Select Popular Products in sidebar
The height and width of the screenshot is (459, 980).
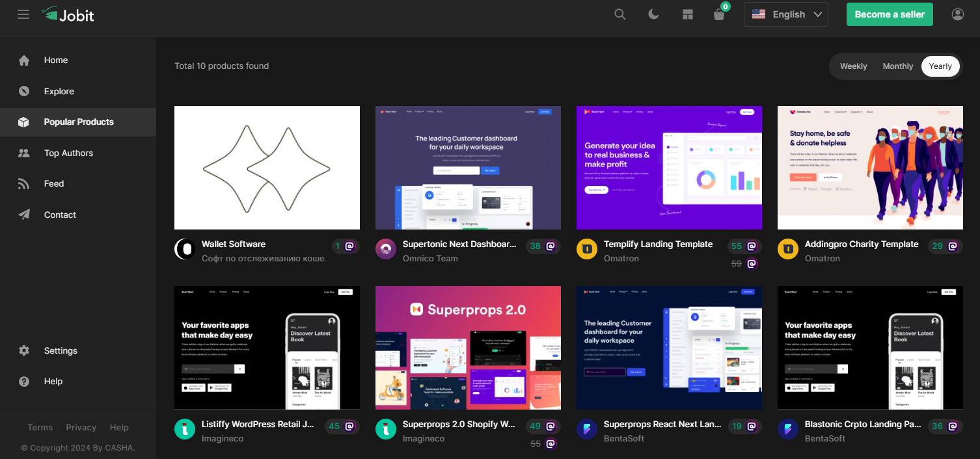[x=78, y=122]
